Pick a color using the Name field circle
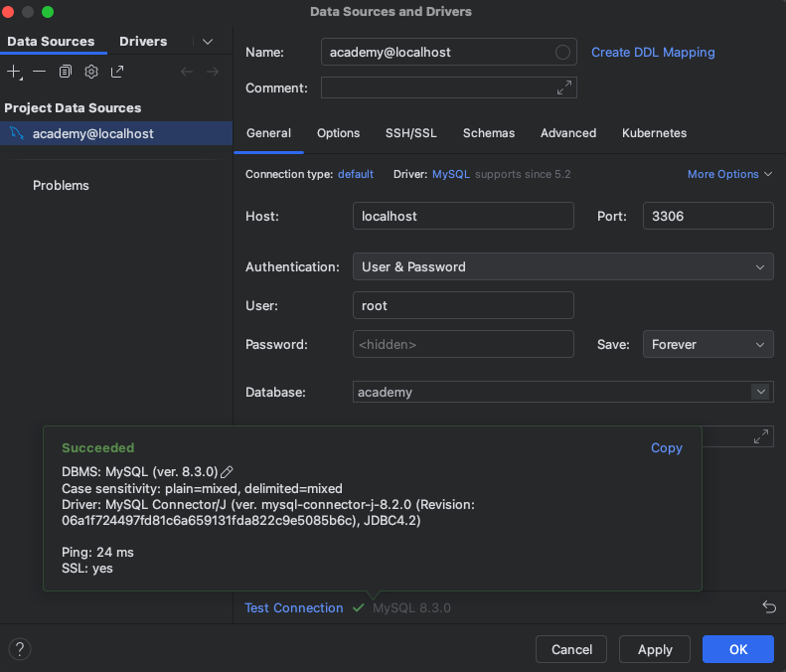Image resolution: width=786 pixels, height=672 pixels. [562, 52]
